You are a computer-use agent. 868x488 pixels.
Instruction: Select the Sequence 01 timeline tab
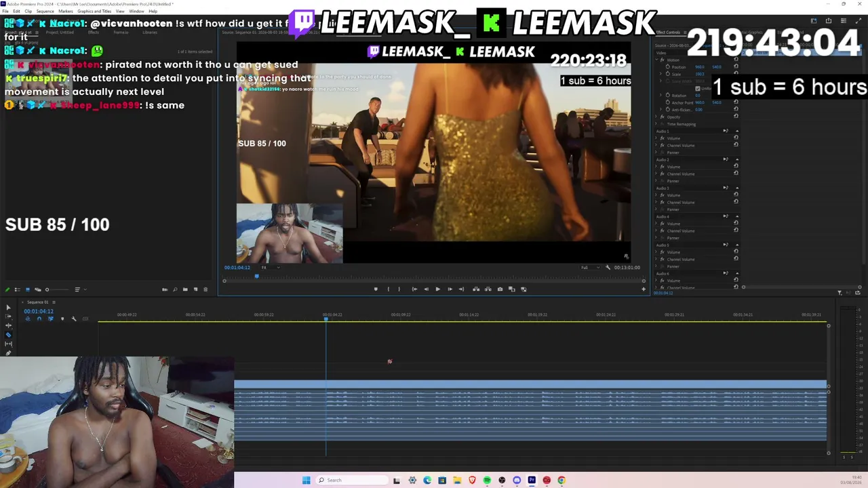point(37,302)
